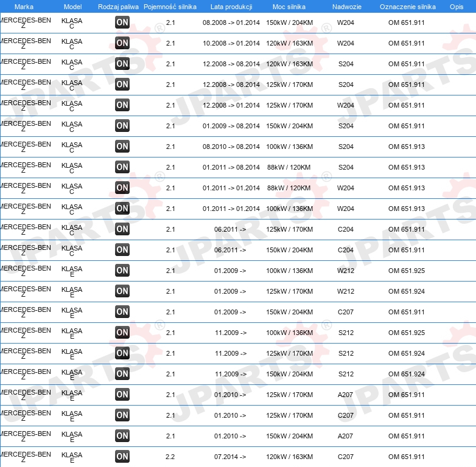This screenshot has height=467, width=476.
Task: Click 120kW / 163KM in the C207 row
Action: point(289,457)
